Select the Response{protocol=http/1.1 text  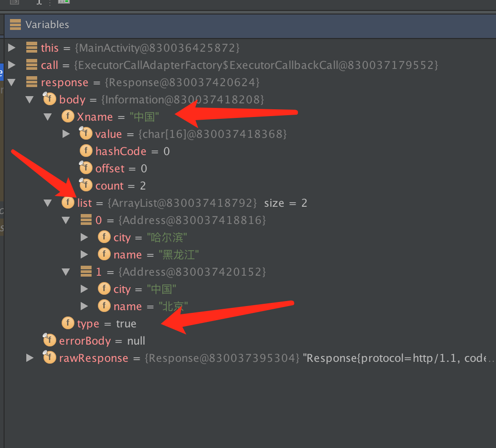pyautogui.click(x=381, y=358)
